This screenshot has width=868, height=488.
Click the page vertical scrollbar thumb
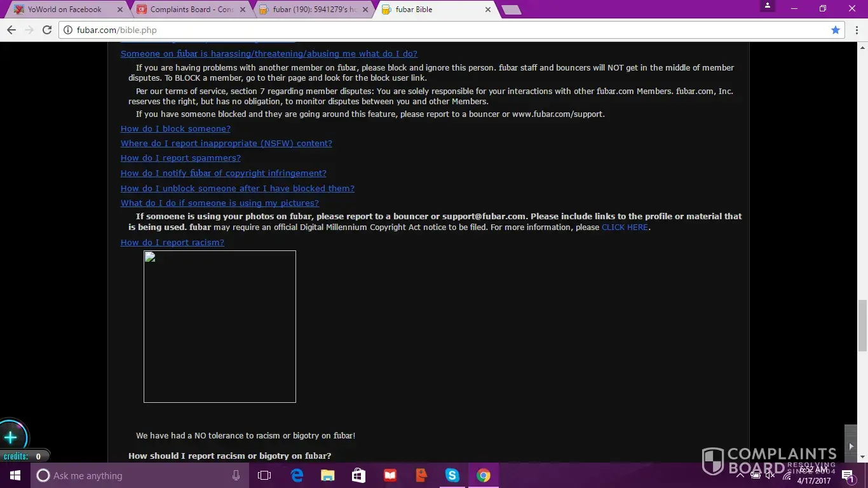pyautogui.click(x=862, y=325)
